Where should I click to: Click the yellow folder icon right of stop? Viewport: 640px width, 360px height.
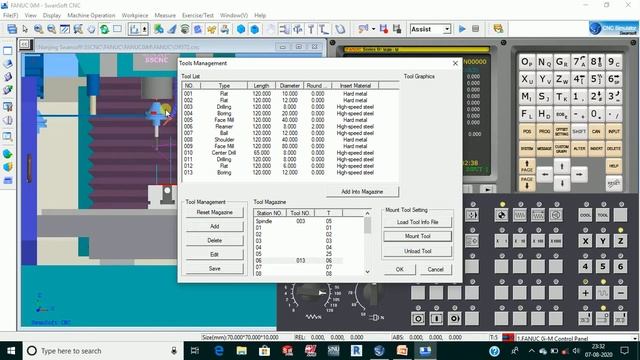coord(498,29)
